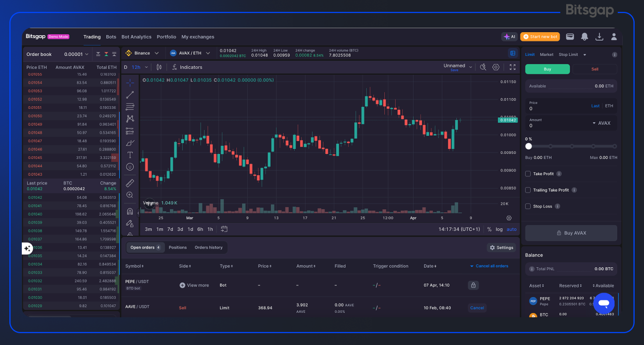The height and width of the screenshot is (345, 644).
Task: Switch the chart to fullscreen mode
Action: click(x=512, y=67)
